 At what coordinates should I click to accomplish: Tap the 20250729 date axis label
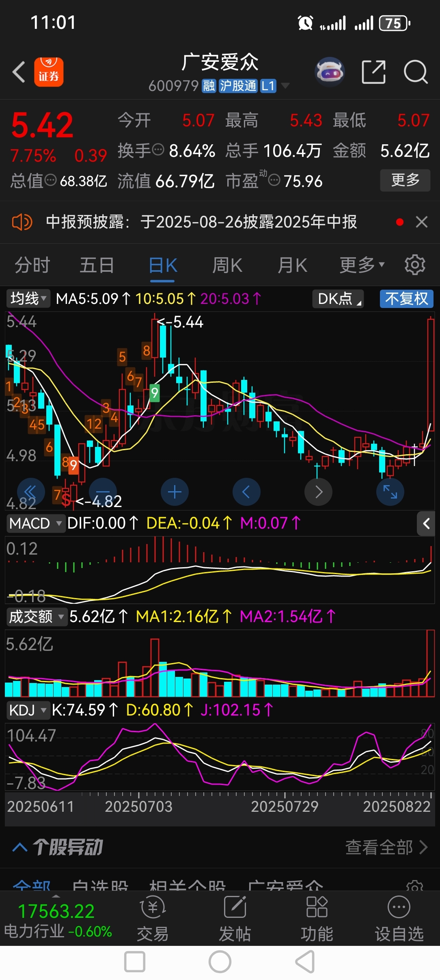click(285, 807)
